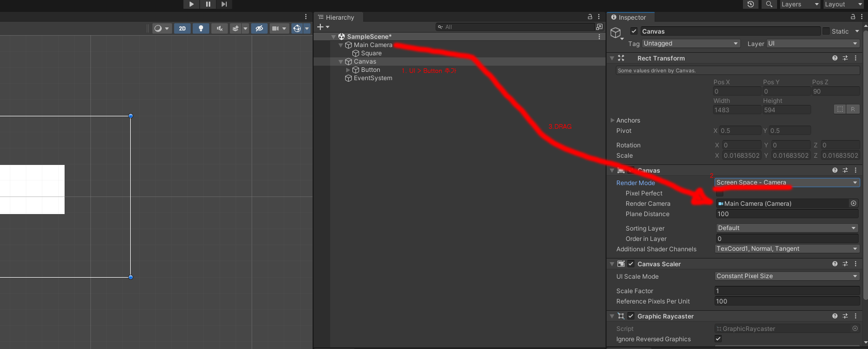Open Rect Transform help reference icon
The width and height of the screenshot is (868, 349).
tap(835, 58)
